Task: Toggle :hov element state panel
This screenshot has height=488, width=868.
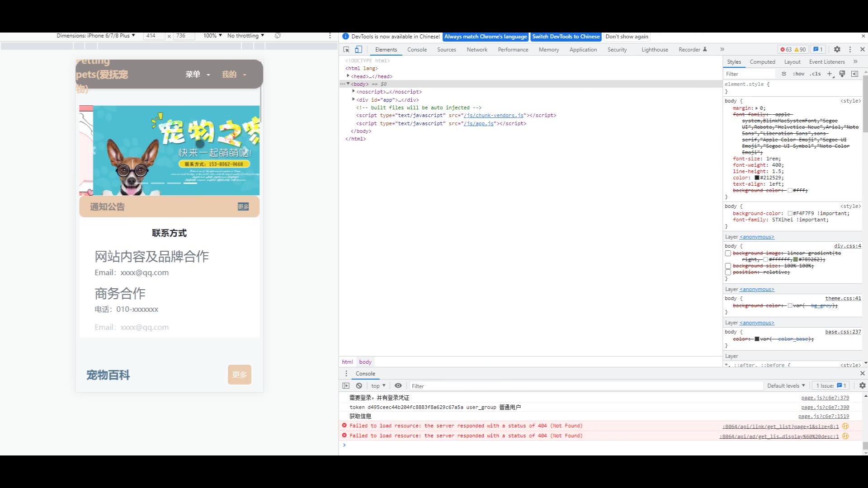Action: coord(799,74)
